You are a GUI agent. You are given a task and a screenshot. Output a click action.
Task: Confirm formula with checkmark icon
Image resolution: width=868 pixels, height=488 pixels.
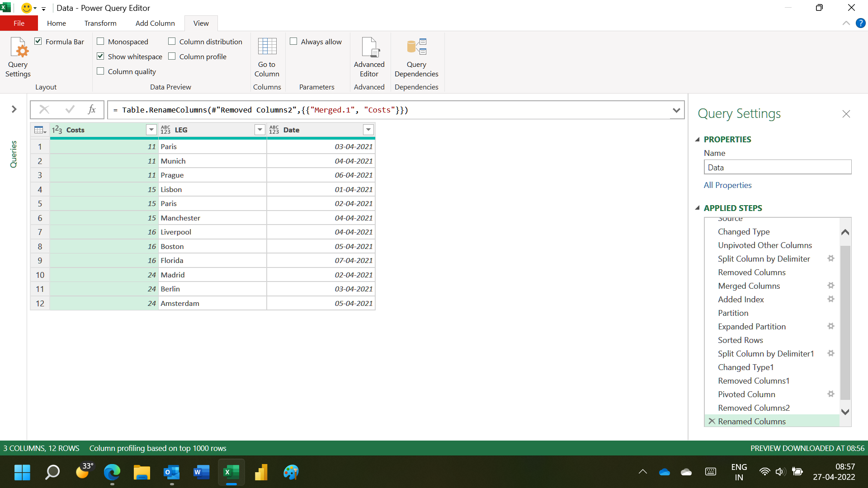70,109
